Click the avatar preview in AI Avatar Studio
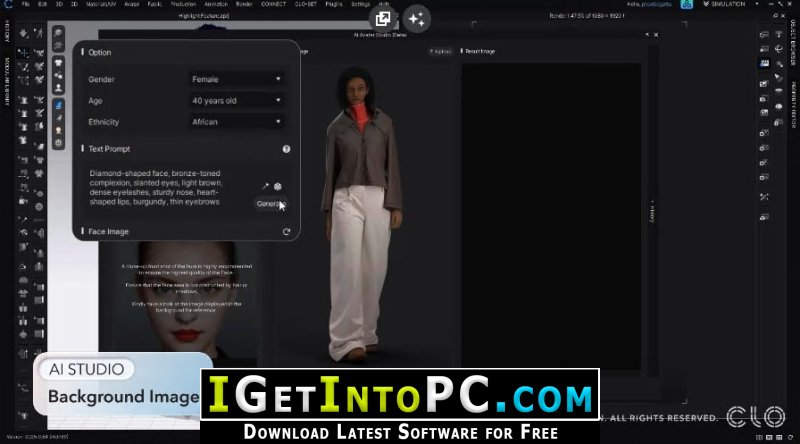 coord(362,214)
